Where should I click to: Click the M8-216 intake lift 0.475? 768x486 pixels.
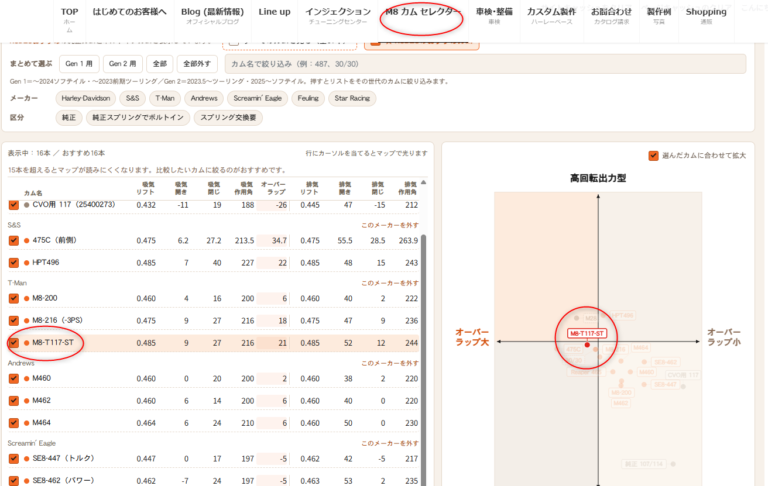pos(146,321)
